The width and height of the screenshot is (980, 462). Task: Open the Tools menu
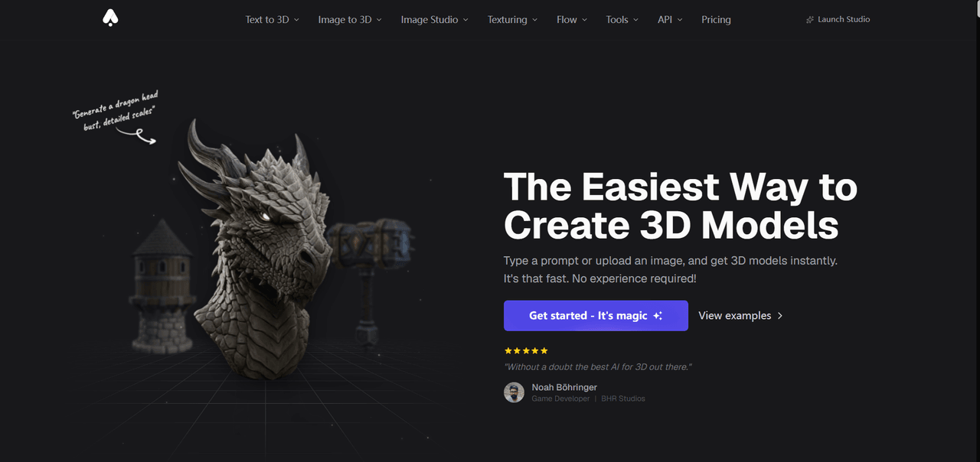(622, 20)
